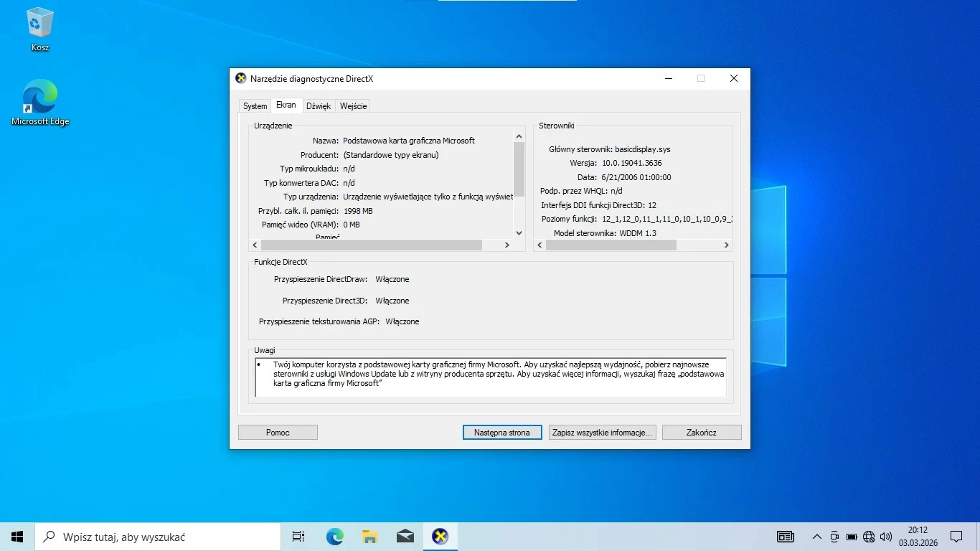Click Zapisz wszystkie informacje to save report
The height and width of the screenshot is (551, 980).
(x=601, y=432)
